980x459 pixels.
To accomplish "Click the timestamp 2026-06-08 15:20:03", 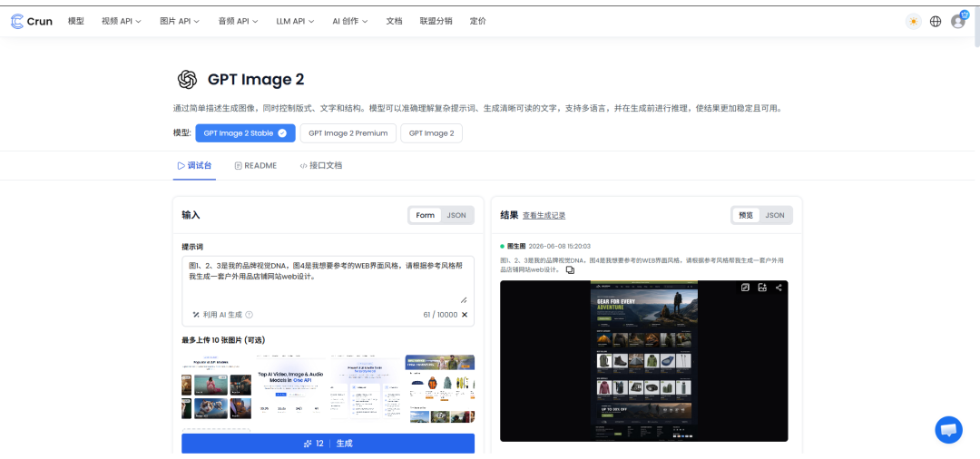I will 559,247.
